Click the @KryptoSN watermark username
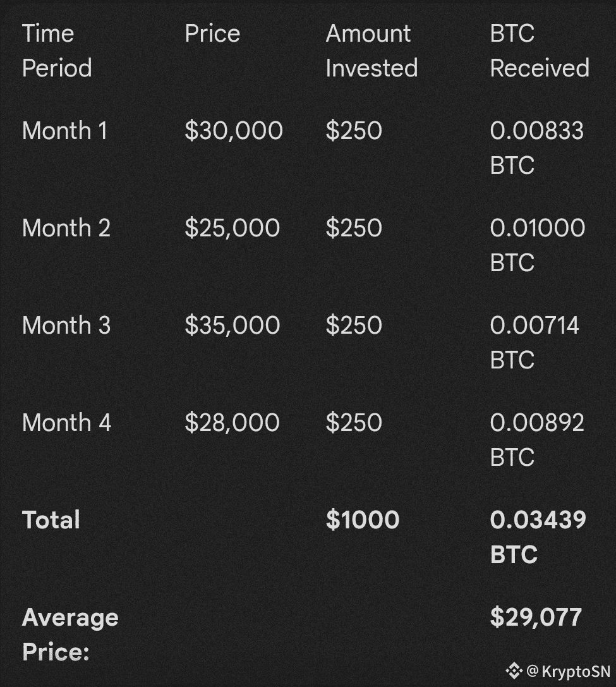616x687 pixels. coord(568,671)
